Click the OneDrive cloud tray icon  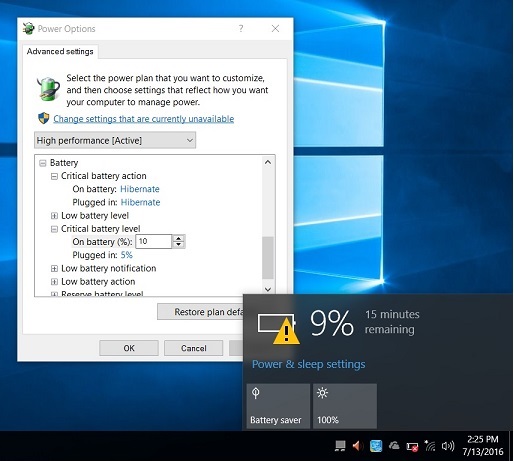(394, 445)
